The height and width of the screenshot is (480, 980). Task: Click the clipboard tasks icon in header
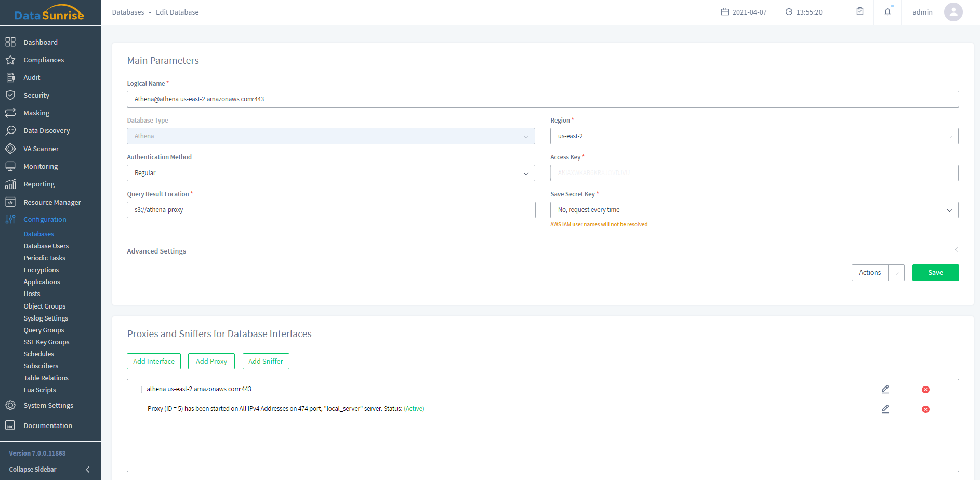pos(860,12)
